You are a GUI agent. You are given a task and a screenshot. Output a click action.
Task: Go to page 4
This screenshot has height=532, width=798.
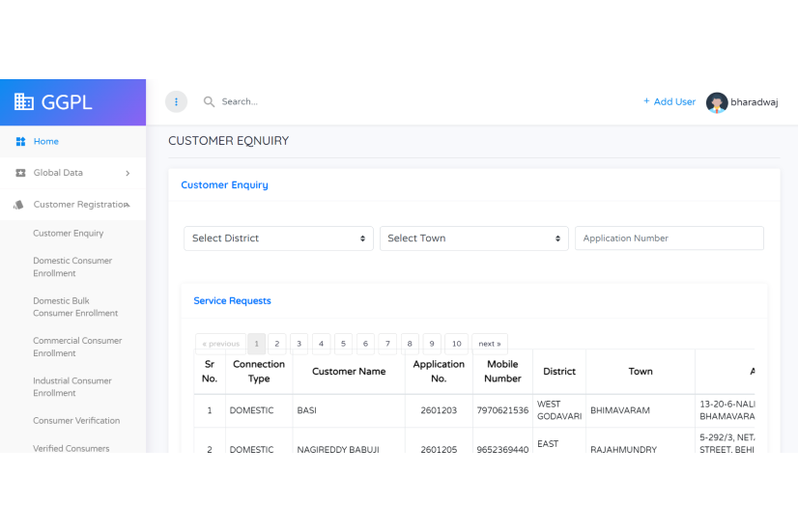[x=321, y=344]
